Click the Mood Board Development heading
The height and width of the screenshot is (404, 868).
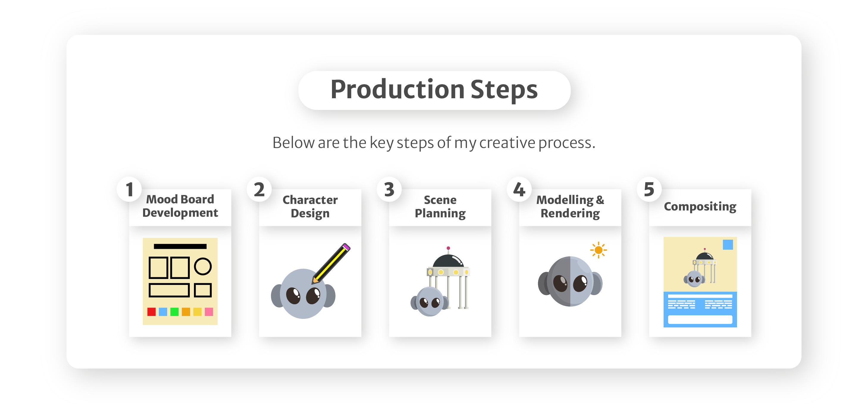180,206
